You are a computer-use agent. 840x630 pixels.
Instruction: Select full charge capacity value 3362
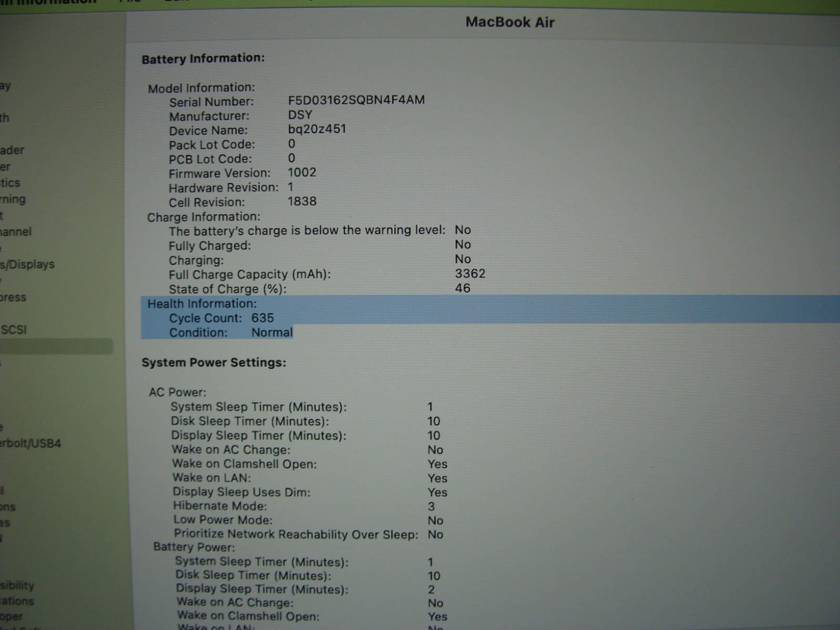pyautogui.click(x=470, y=274)
